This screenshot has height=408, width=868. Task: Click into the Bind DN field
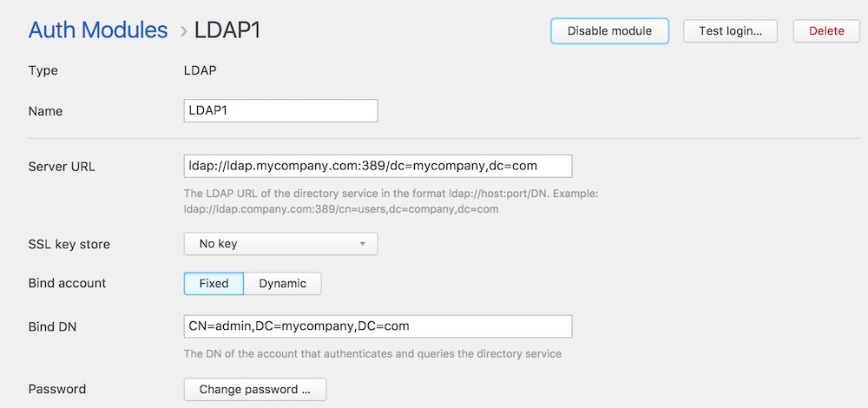(x=378, y=326)
